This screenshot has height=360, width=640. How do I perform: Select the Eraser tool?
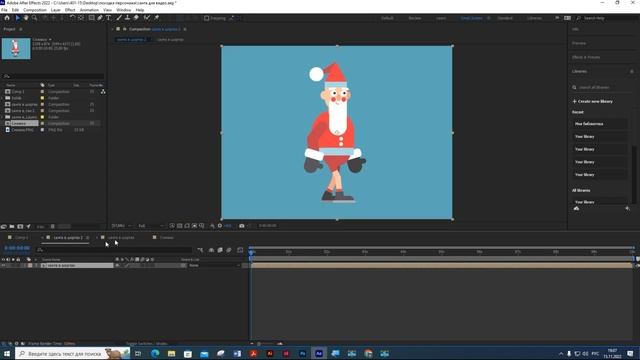click(136, 18)
